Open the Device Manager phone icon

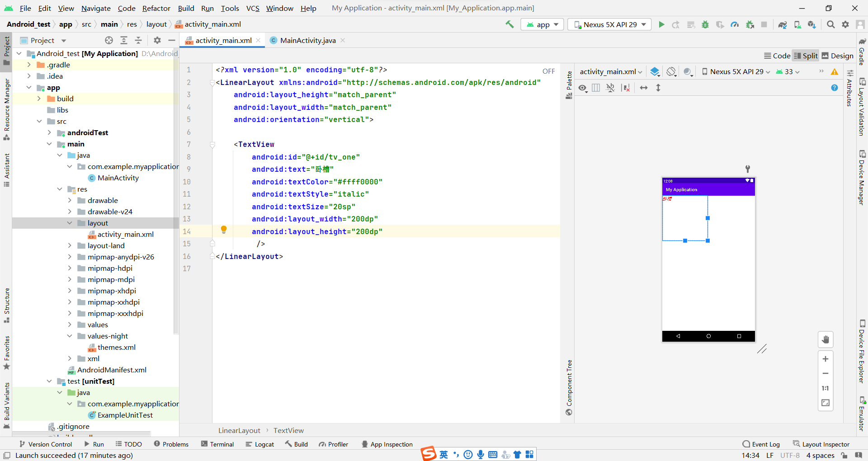tap(797, 24)
